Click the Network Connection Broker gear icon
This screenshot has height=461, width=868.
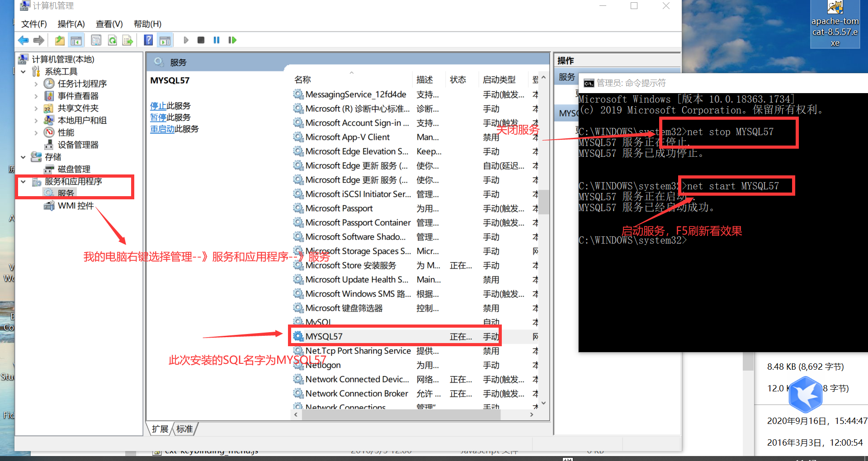[x=298, y=394]
